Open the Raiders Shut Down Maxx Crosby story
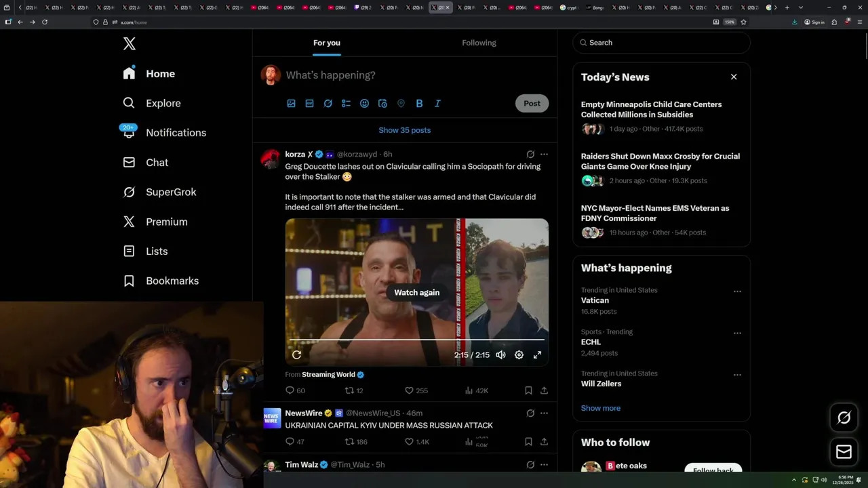This screenshot has height=488, width=868. point(660,161)
